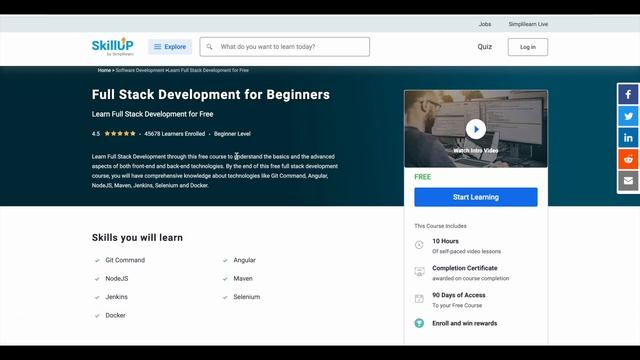640x360 pixels.
Task: Click the checkmark beside Jenkins
Action: click(97, 297)
